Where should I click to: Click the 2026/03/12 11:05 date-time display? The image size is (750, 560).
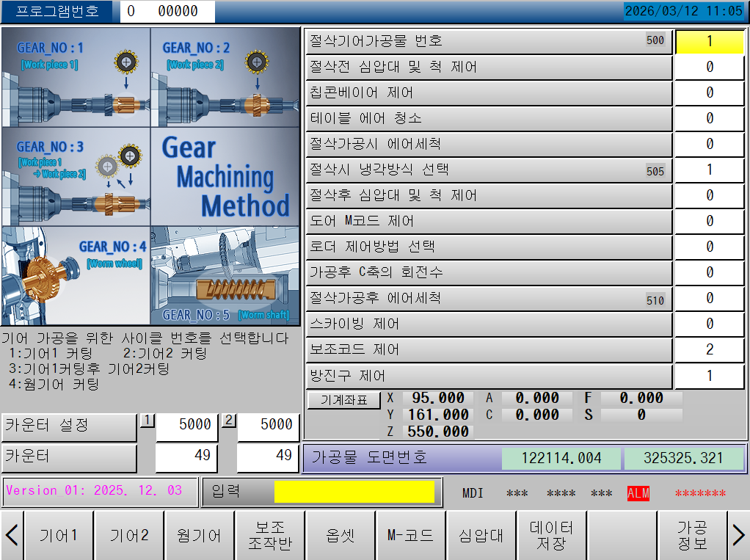(x=684, y=11)
